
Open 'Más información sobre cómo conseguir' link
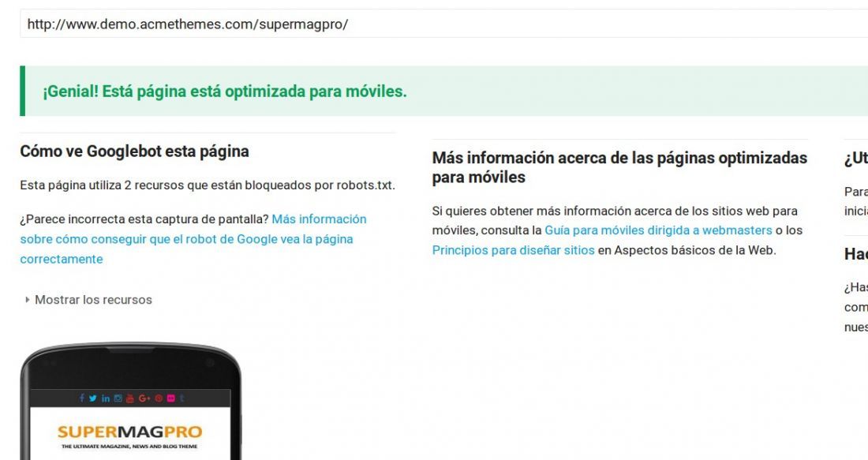point(193,239)
